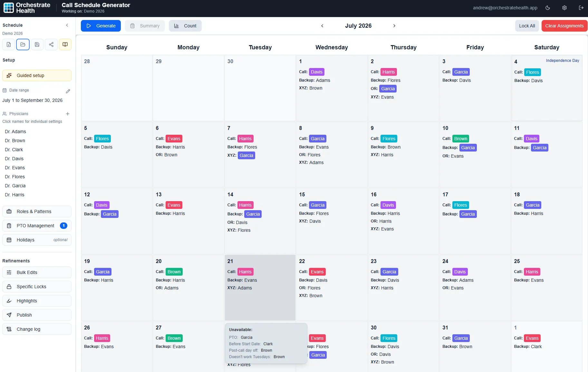Click the Physicians section icon
The height and width of the screenshot is (372, 588).
[x=5, y=114]
